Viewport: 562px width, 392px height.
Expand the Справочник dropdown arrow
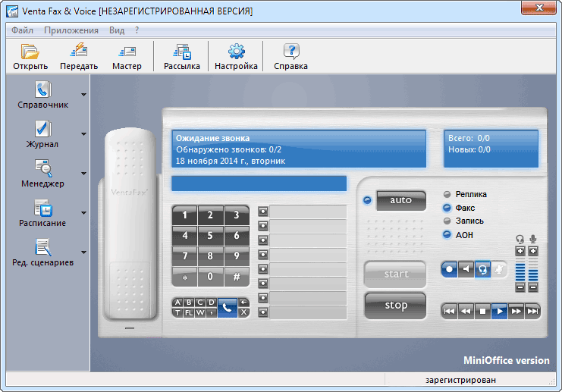(x=83, y=95)
